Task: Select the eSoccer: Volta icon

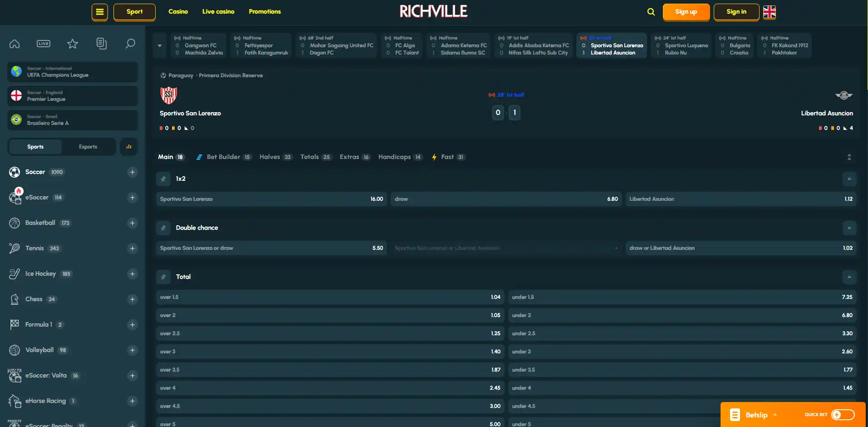Action: pyautogui.click(x=15, y=376)
